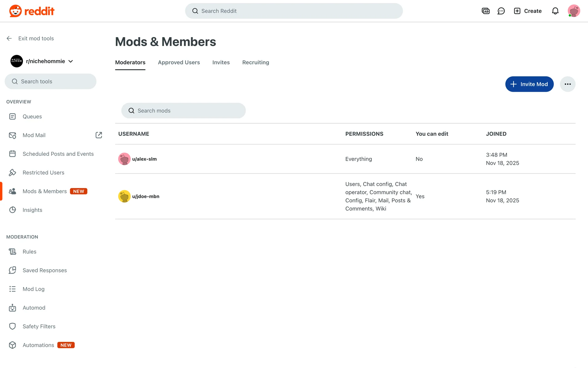Open the three-dots more options menu

coord(567,84)
